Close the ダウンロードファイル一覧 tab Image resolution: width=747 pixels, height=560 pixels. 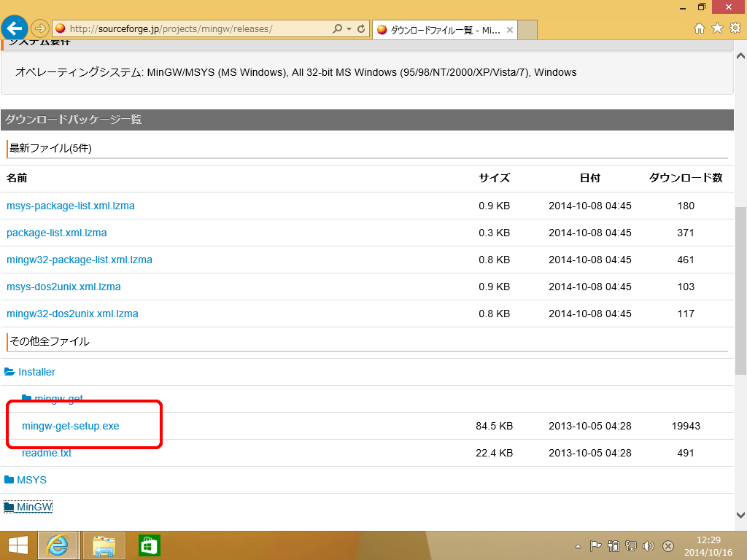pos(510,30)
